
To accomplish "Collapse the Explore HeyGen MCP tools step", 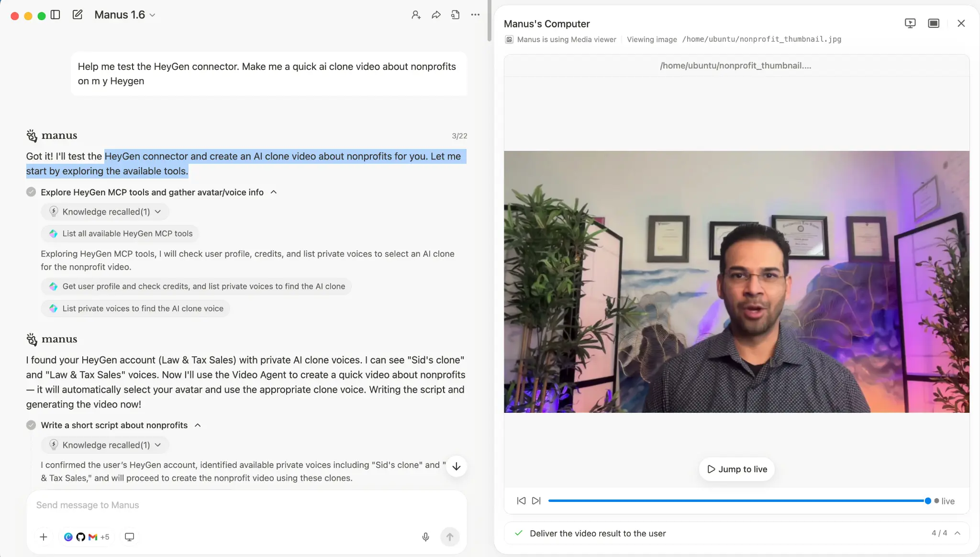I will (x=274, y=192).
